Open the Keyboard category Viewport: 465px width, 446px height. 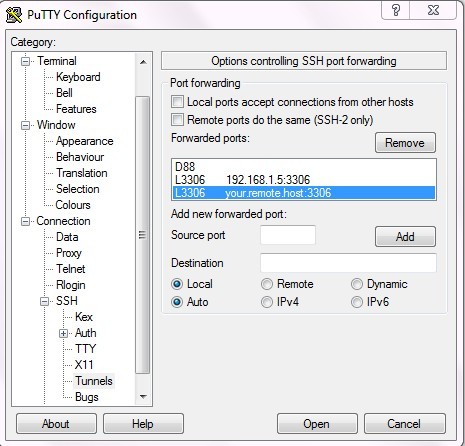pyautogui.click(x=78, y=77)
